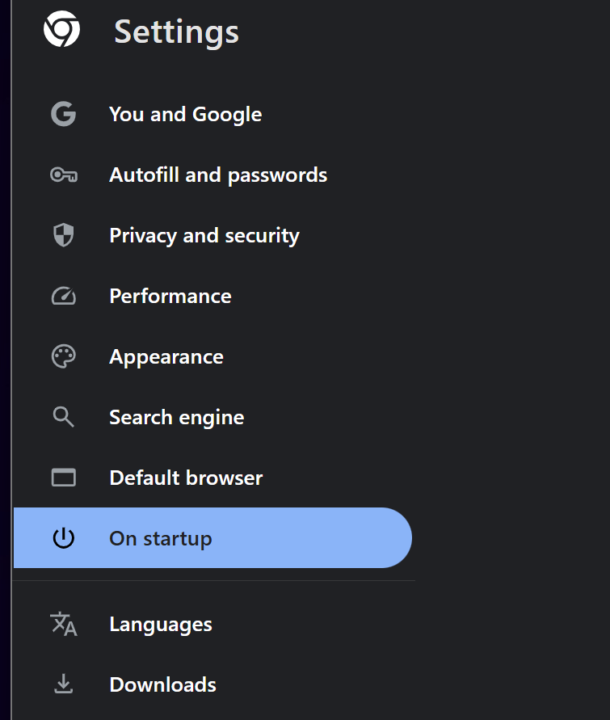Viewport: 610px width, 720px height.
Task: Select the Performance menu item
Action: (x=170, y=296)
